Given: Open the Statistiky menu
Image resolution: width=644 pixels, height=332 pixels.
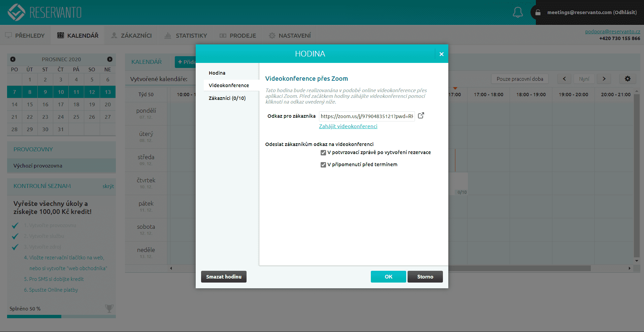Looking at the screenshot, I should click(x=186, y=36).
